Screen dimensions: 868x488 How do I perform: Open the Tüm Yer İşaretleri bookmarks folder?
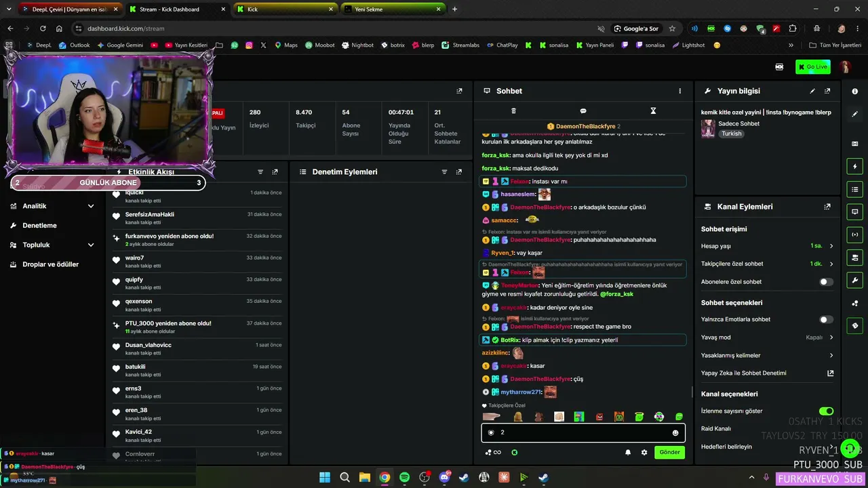835,45
